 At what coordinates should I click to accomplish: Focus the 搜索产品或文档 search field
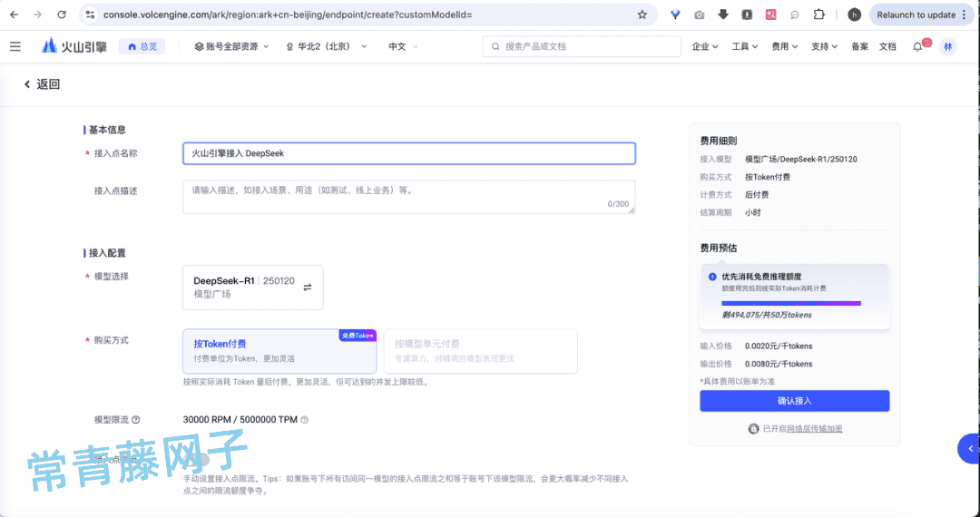[x=582, y=46]
